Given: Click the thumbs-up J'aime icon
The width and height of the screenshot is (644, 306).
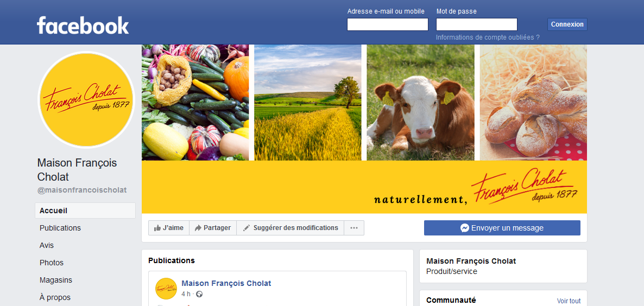Looking at the screenshot, I should [157, 228].
